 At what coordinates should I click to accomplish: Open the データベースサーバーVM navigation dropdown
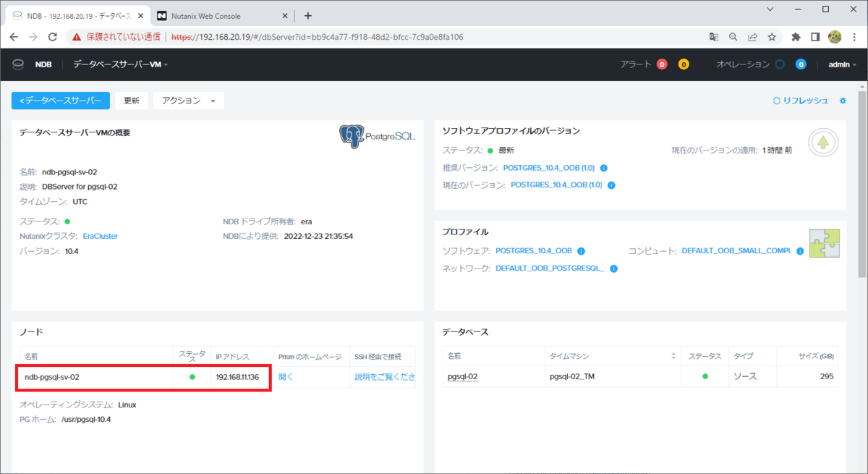[121, 64]
